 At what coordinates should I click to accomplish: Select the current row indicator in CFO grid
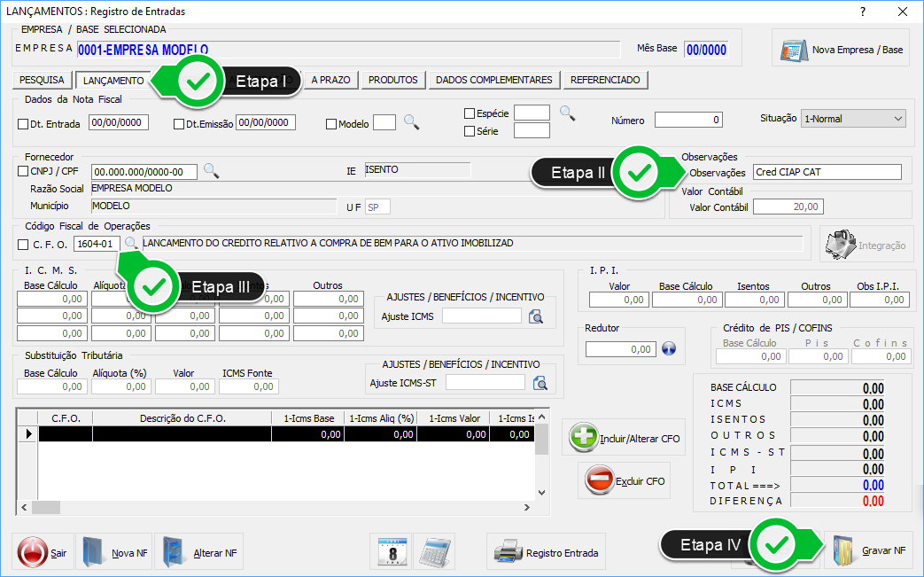pos(27,434)
